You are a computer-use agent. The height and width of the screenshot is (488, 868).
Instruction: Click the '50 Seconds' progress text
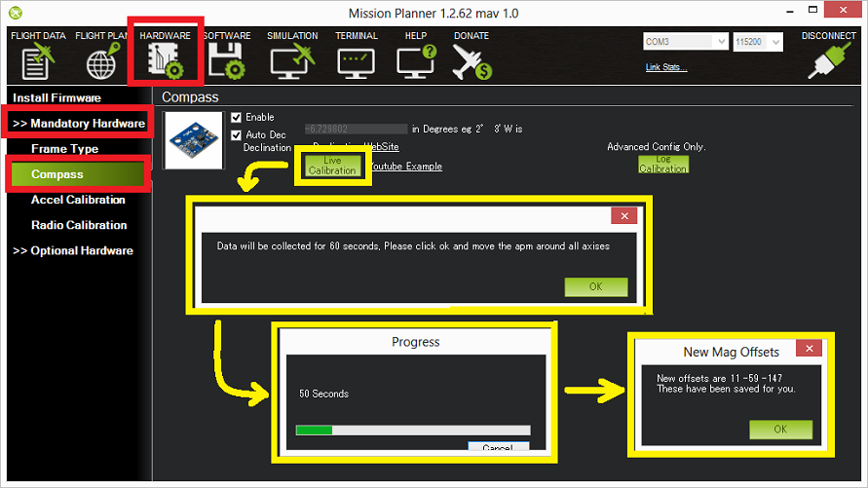tap(323, 394)
